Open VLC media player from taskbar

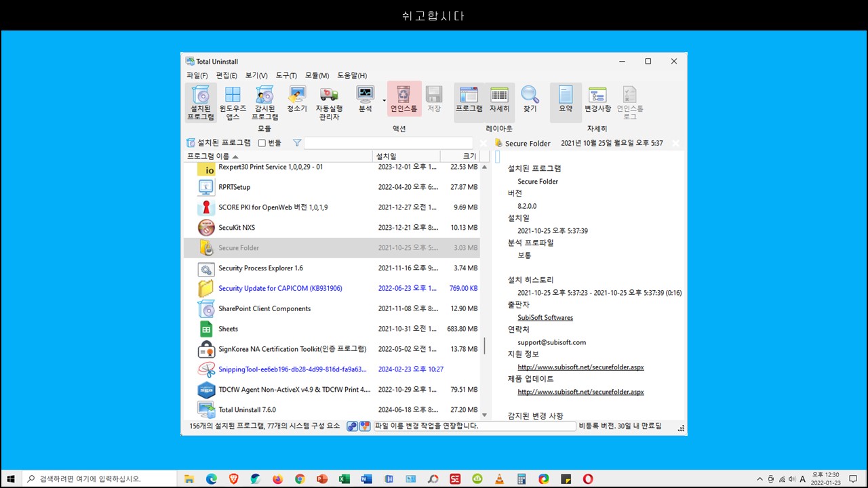point(500,479)
